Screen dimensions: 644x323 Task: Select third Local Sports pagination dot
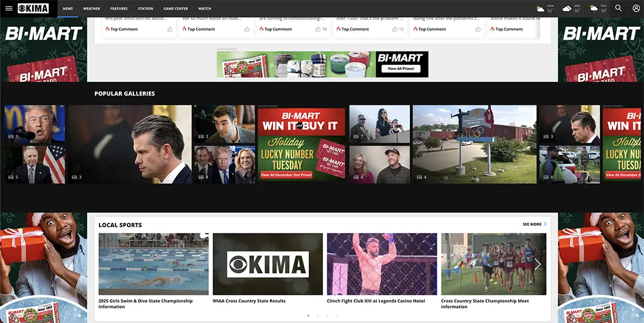[x=327, y=315]
